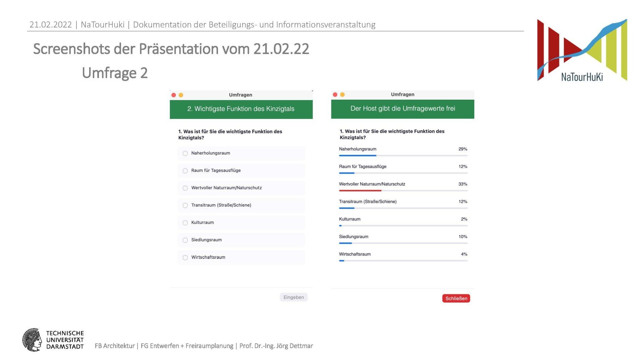Click the '4%' value for Wirtschaftsraum
This screenshot has height=362, width=644.
point(464,254)
